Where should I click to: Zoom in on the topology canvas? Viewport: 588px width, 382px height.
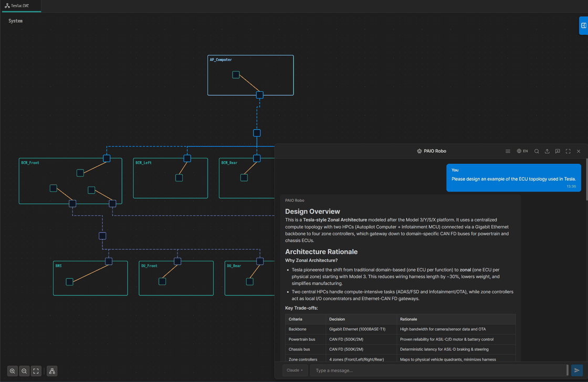(12, 371)
